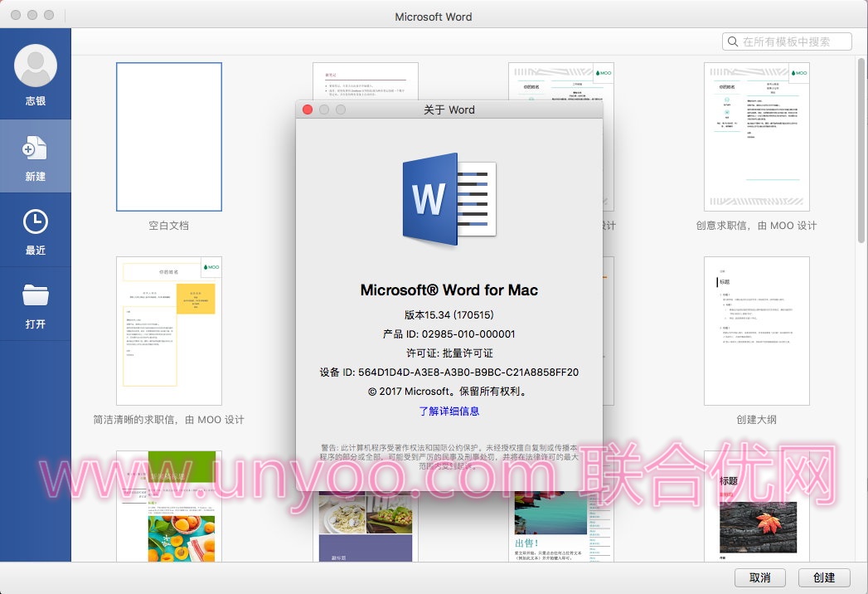Click the 创建大纲 label

(757, 420)
